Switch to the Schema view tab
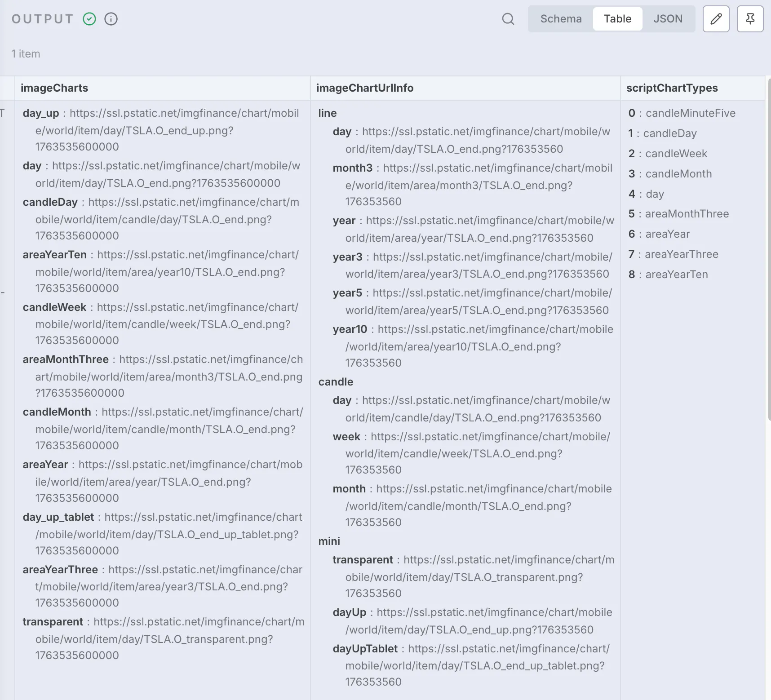The width and height of the screenshot is (771, 700). coord(561,19)
